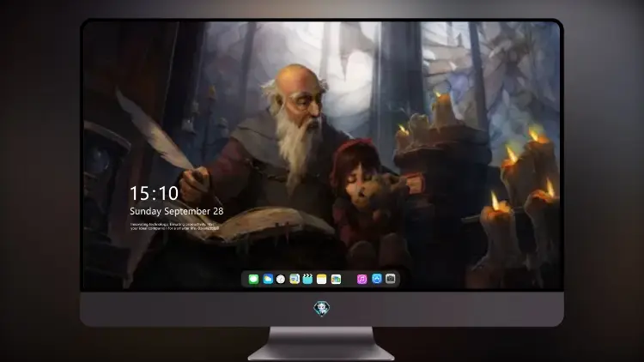Open the yellow Notes app in dock
The width and height of the screenshot is (644, 362).
coord(322,279)
